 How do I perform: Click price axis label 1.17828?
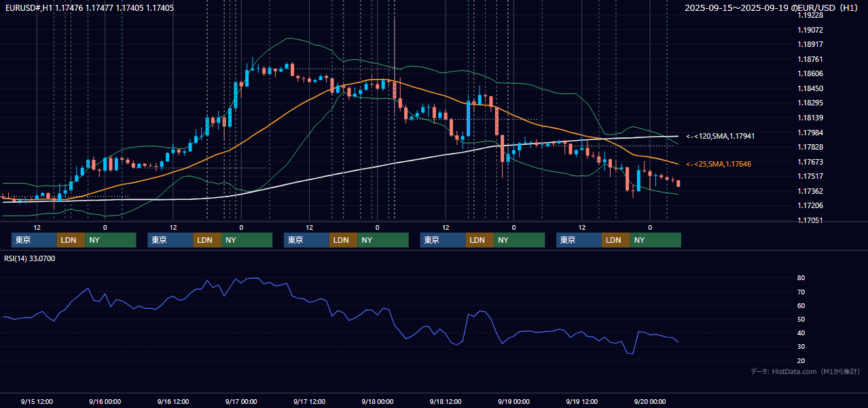coord(811,147)
